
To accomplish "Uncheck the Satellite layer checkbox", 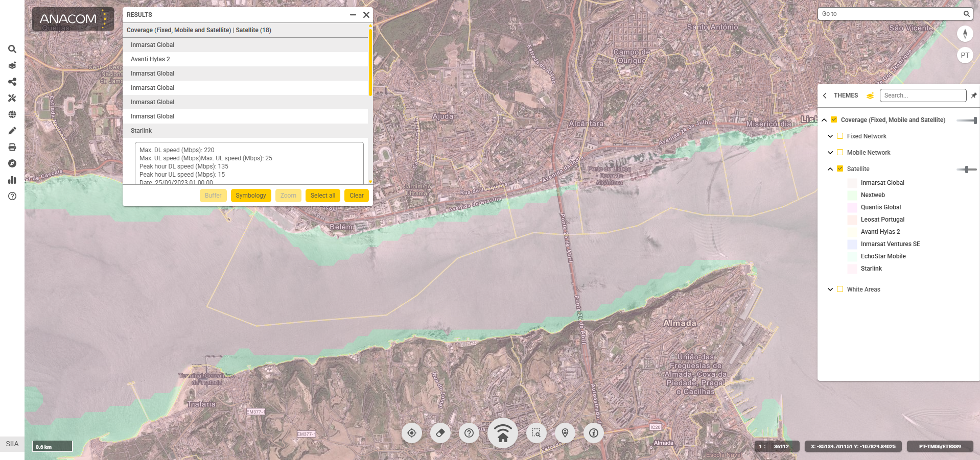I will coord(840,169).
